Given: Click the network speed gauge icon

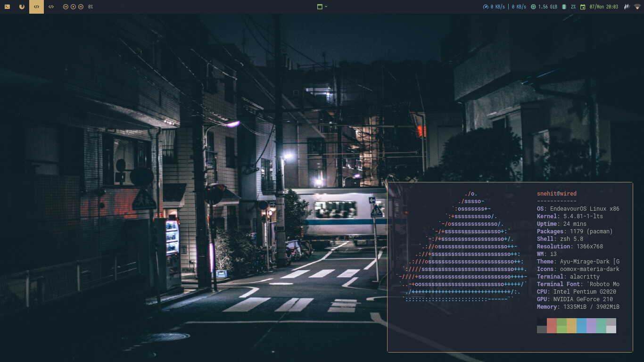Looking at the screenshot, I should tap(486, 7).
